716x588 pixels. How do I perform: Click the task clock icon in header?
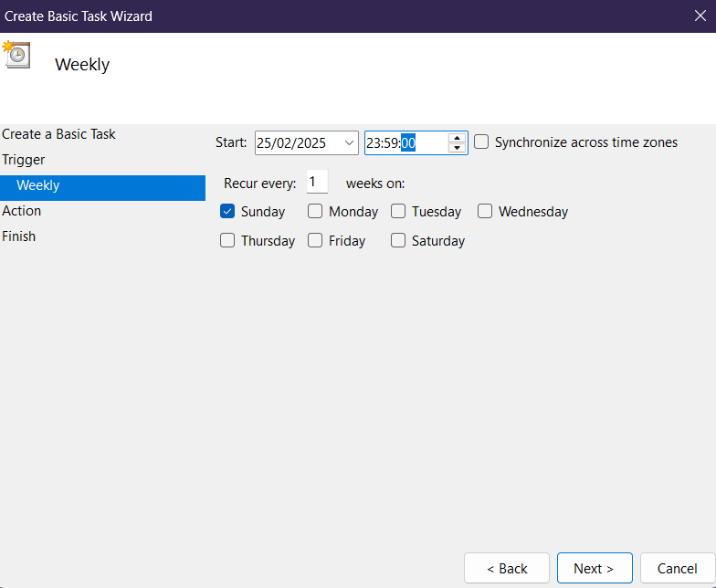point(16,55)
